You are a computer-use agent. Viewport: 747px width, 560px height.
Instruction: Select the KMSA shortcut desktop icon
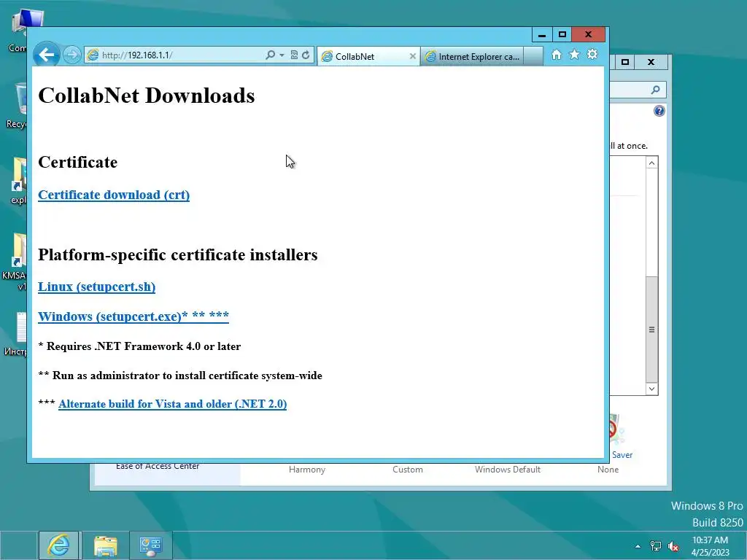click(15, 262)
